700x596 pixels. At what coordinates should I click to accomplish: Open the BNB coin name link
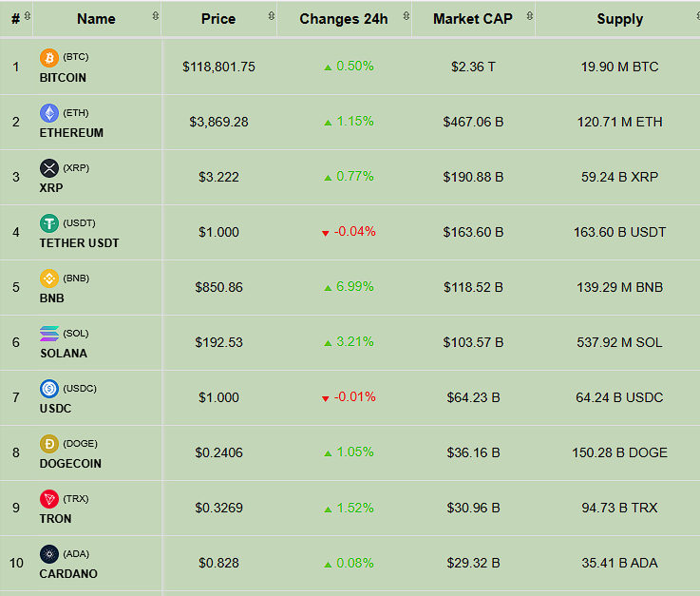point(52,298)
